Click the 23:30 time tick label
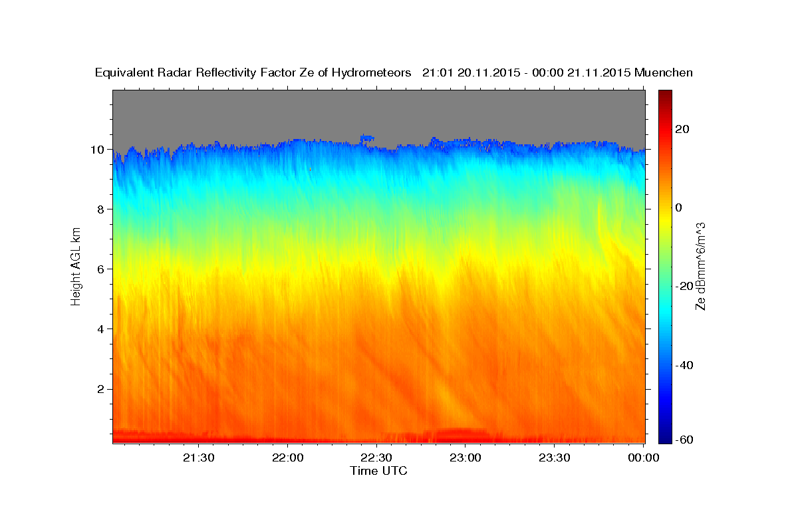The height and width of the screenshot is (532, 798). pyautogui.click(x=555, y=458)
